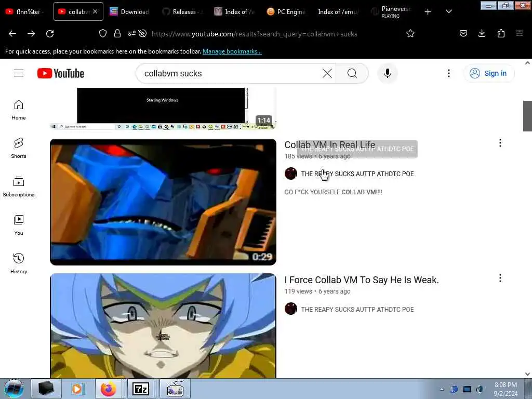532x399 pixels.
Task: Submit search with the magnifier button
Action: click(x=352, y=73)
